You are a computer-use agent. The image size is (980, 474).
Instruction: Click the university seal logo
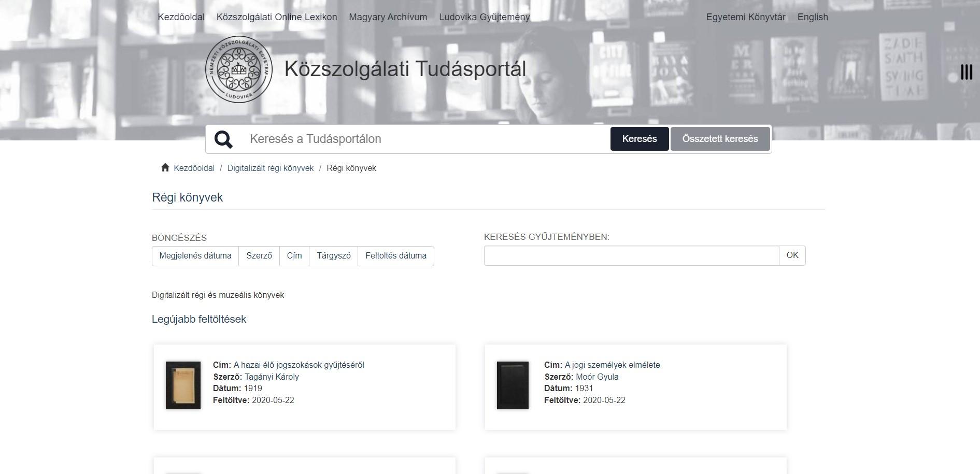pos(238,69)
